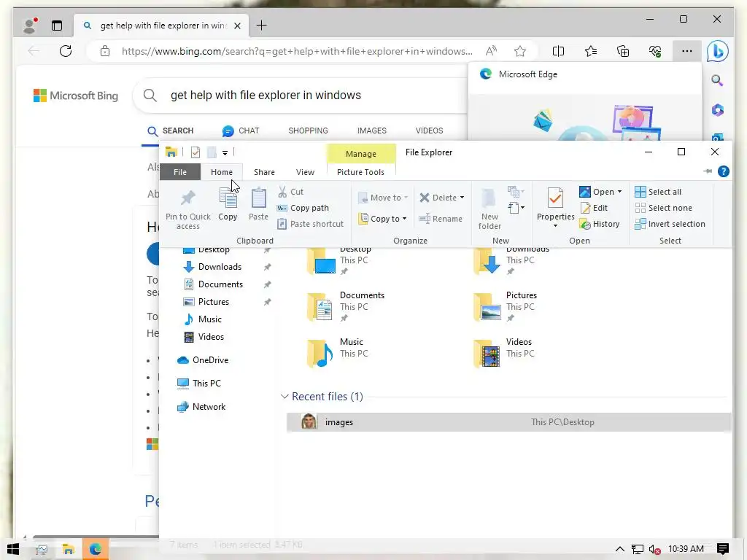This screenshot has width=747, height=560.
Task: Select OneDrive in navigation pane
Action: tap(203, 360)
